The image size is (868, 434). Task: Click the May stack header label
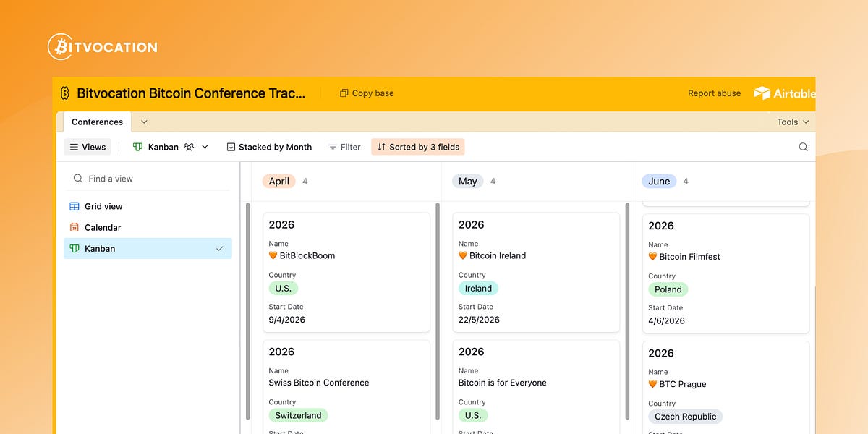[x=468, y=182]
